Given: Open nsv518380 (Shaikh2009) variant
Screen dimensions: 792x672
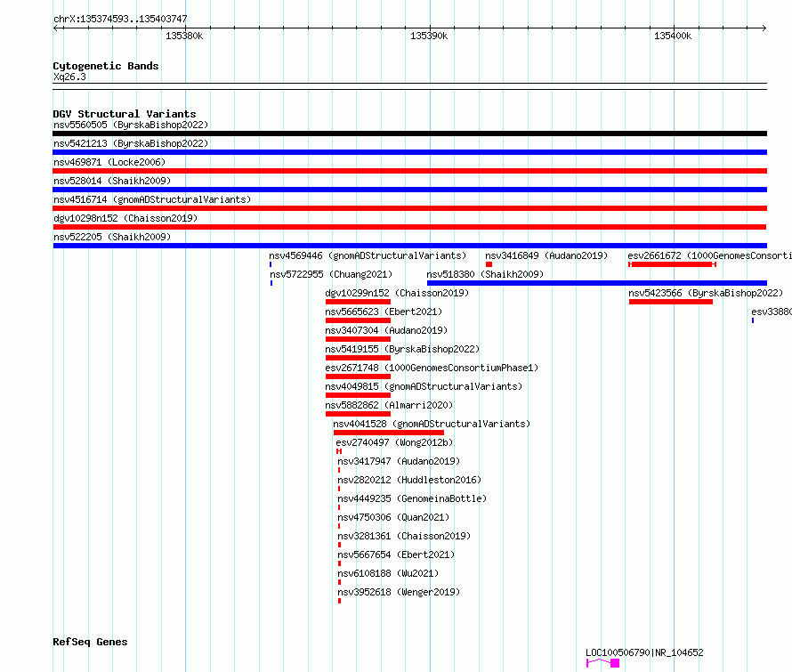Looking at the screenshot, I should coord(485,274).
